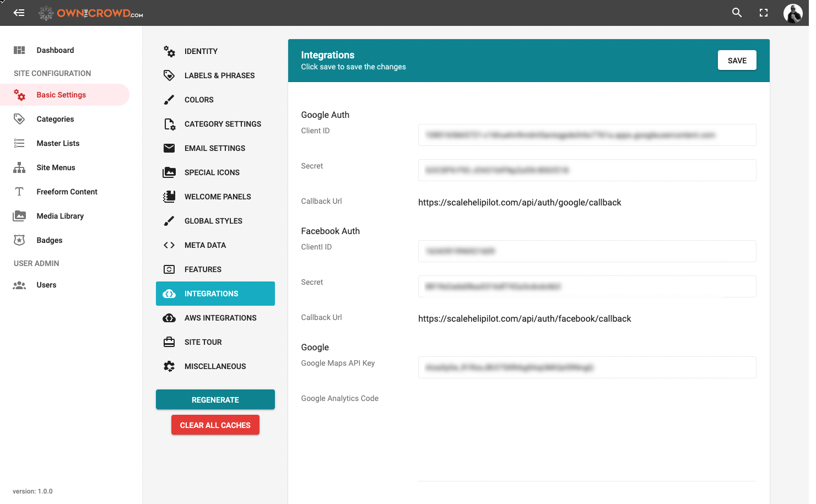
Task: Click the Meta Data code brackets icon
Action: 169,245
